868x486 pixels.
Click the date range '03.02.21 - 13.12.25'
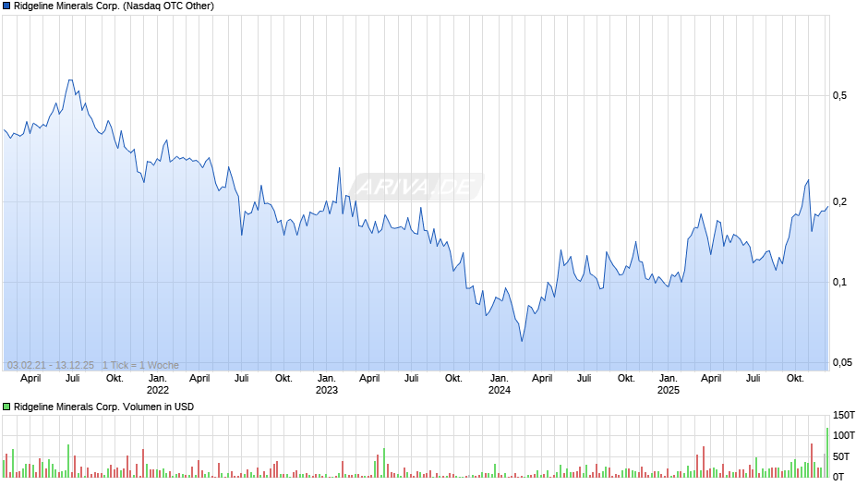click(51, 365)
